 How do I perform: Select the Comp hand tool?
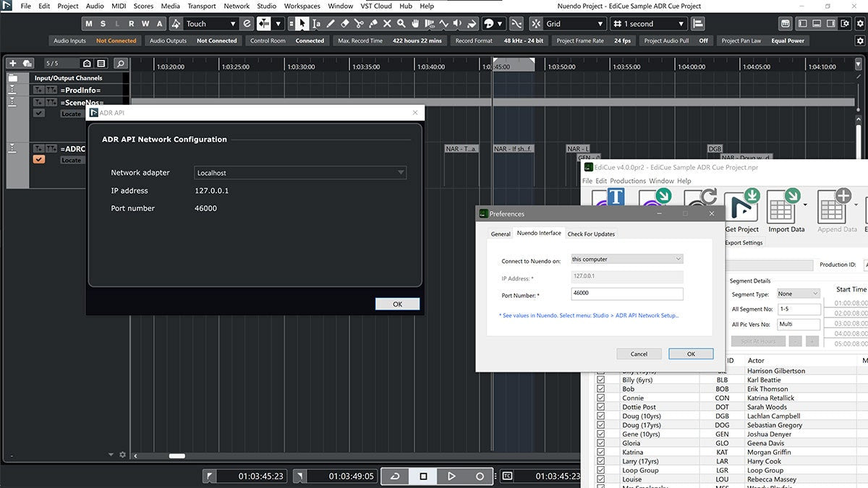coord(415,24)
